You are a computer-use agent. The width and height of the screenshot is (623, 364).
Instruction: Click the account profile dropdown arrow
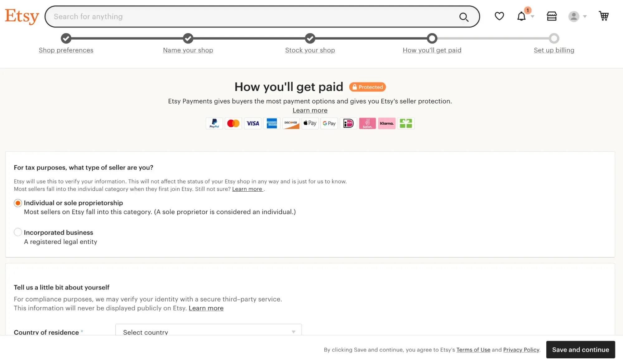(584, 16)
